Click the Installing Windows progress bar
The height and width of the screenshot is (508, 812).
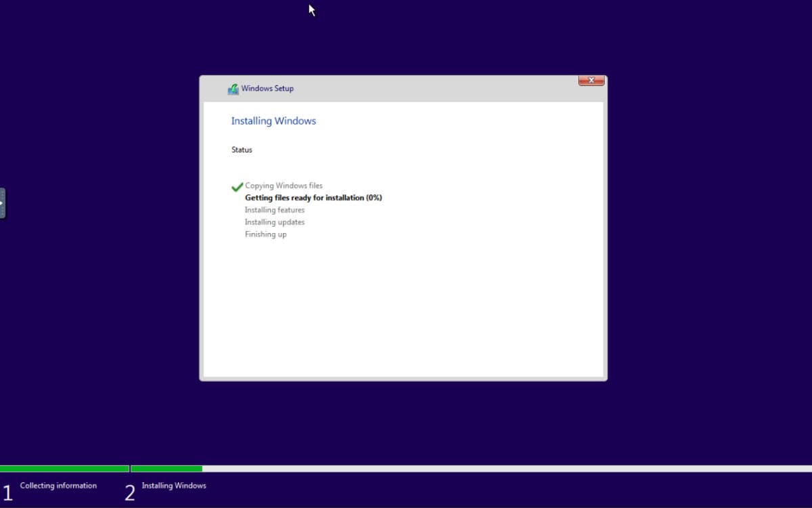[471, 469]
